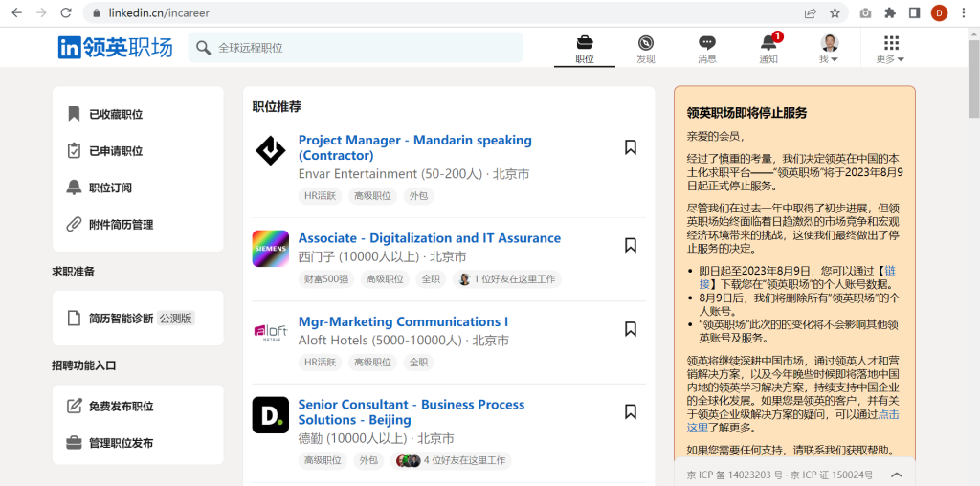Click 公测版 beta label
The image size is (980, 486).
pos(176,319)
